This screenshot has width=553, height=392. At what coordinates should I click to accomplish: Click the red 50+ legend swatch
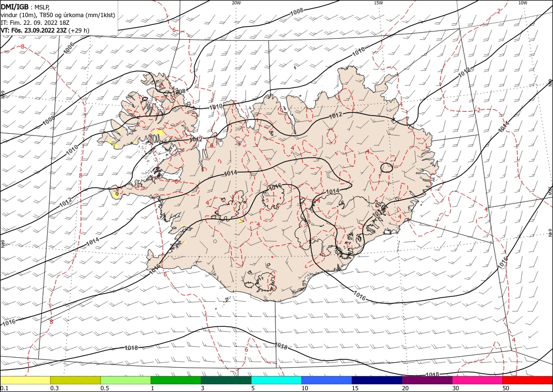coord(528,380)
